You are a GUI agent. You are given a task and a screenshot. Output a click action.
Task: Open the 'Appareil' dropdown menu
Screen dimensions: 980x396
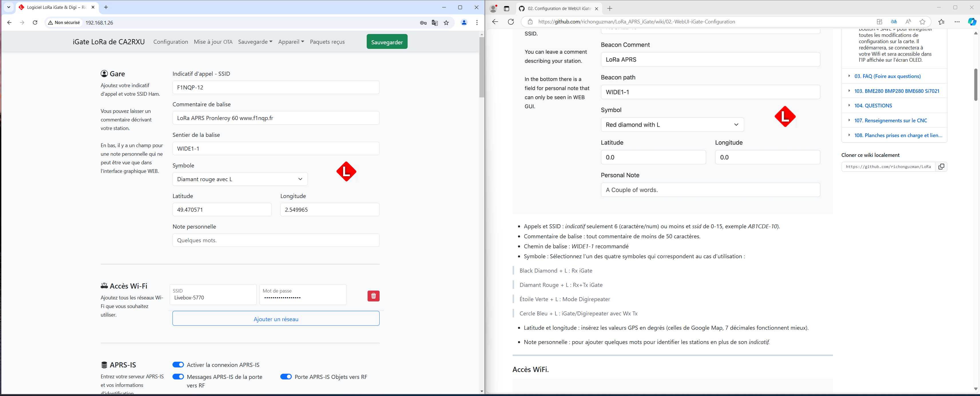291,42
